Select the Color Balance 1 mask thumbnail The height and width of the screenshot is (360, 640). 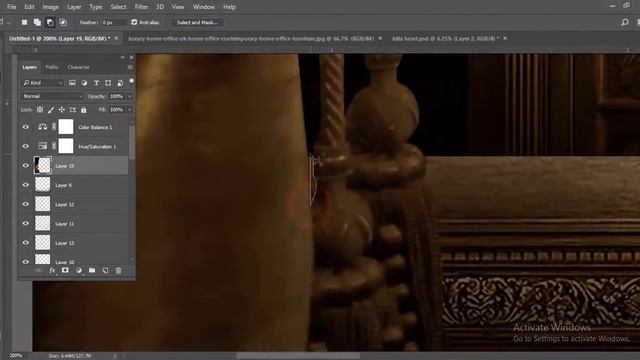(x=66, y=127)
